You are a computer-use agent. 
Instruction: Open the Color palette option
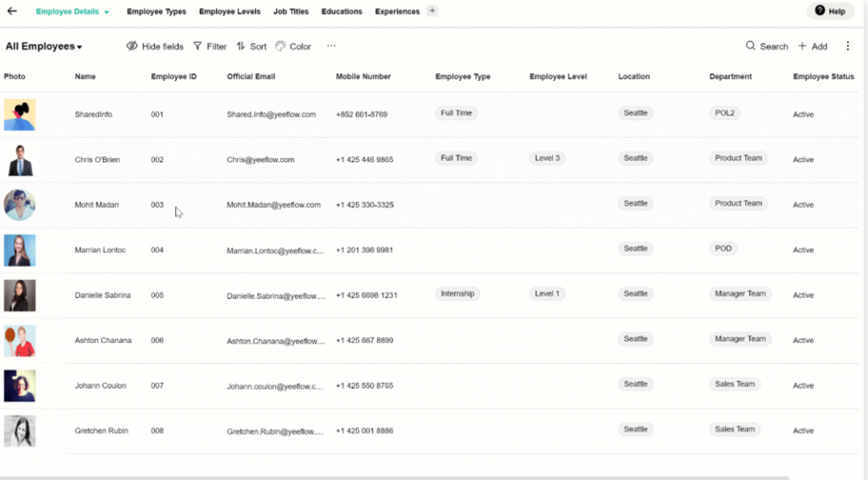tap(293, 46)
